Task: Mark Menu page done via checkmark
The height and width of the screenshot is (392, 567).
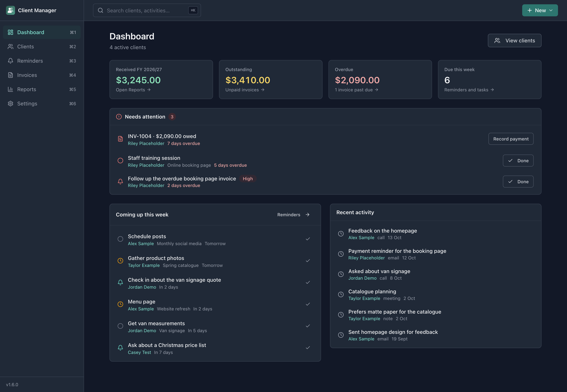Action: tap(308, 304)
